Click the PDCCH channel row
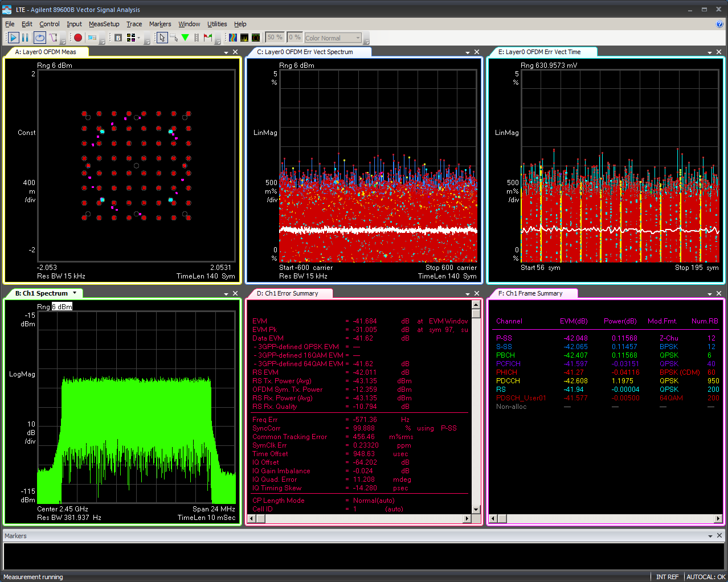Screen dimensions: 728x582 [607, 381]
